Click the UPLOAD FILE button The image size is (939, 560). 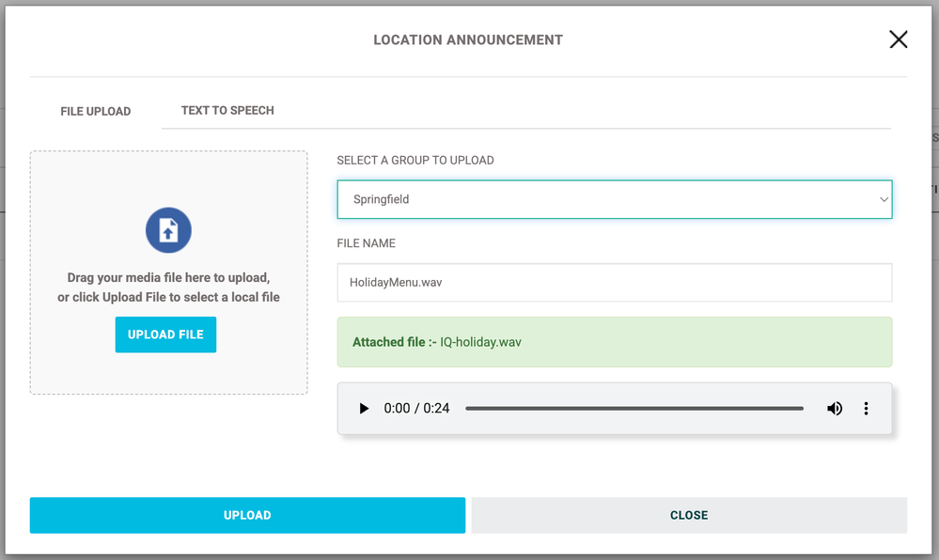click(165, 334)
